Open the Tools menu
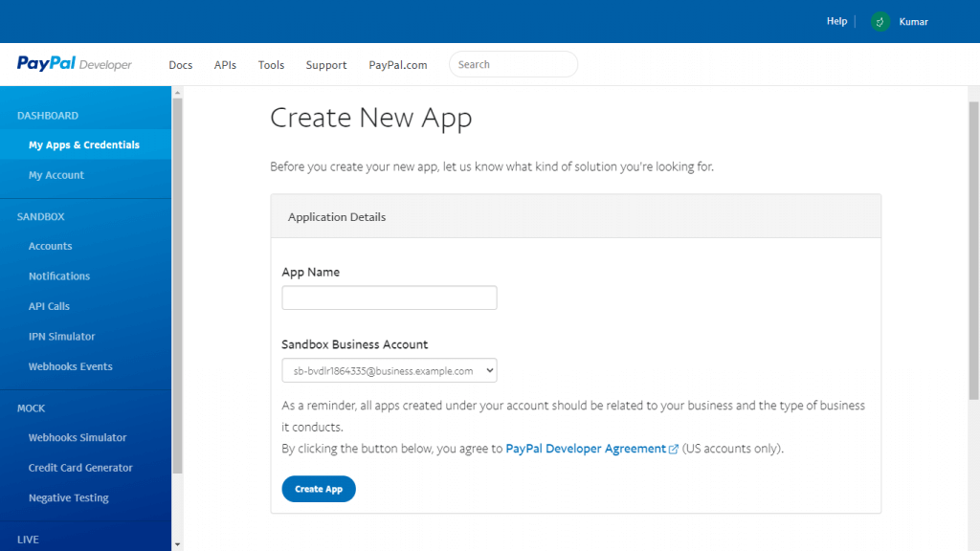Viewport: 980px width, 551px height. coord(271,64)
